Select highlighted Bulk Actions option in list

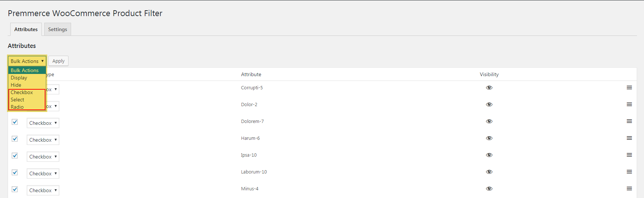(27, 70)
